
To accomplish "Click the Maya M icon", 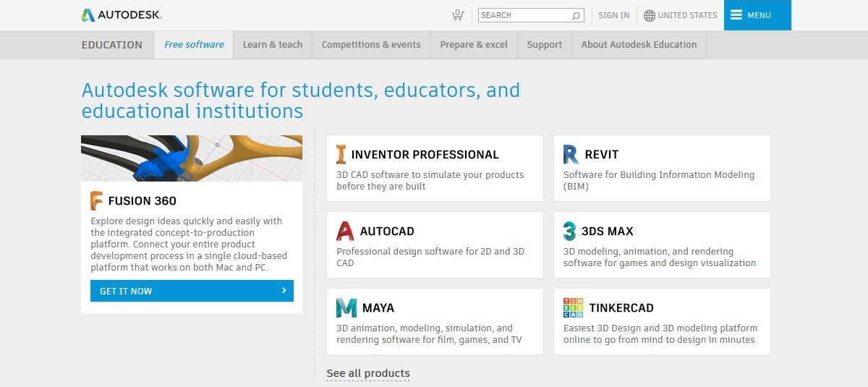I will pos(346,307).
